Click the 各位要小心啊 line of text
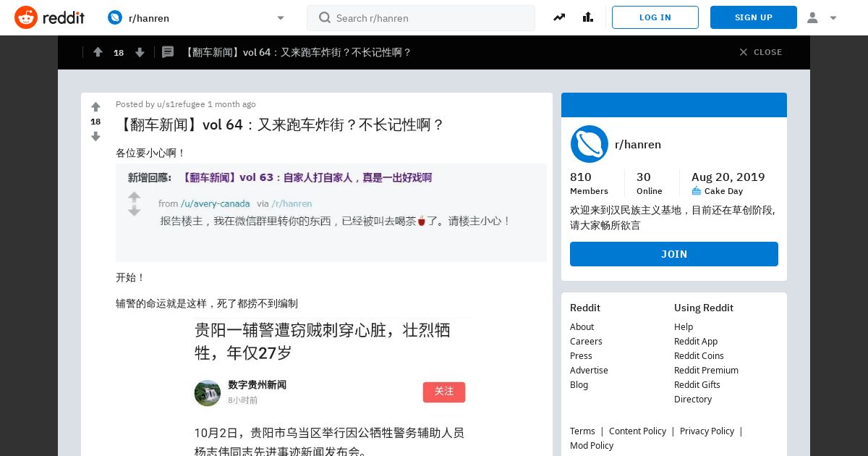The width and height of the screenshot is (868, 456). [x=151, y=153]
